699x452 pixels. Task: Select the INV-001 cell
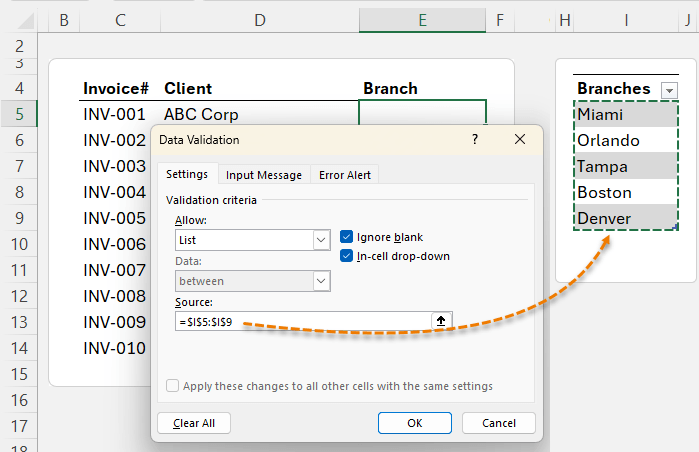[x=120, y=114]
